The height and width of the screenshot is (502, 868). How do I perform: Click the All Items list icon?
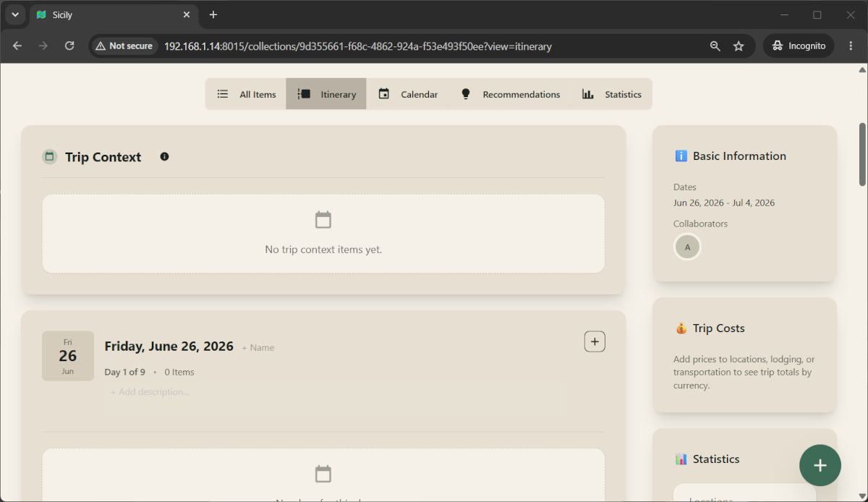coord(223,94)
